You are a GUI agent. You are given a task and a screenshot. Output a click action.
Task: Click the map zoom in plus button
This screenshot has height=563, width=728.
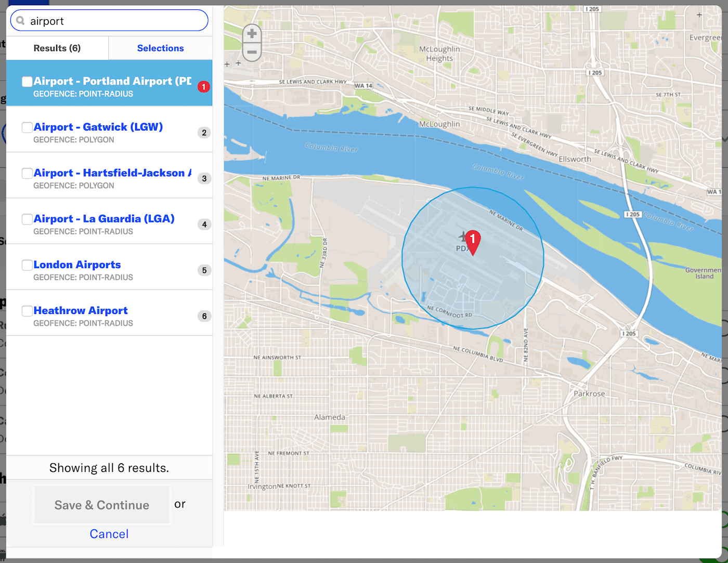pos(252,34)
